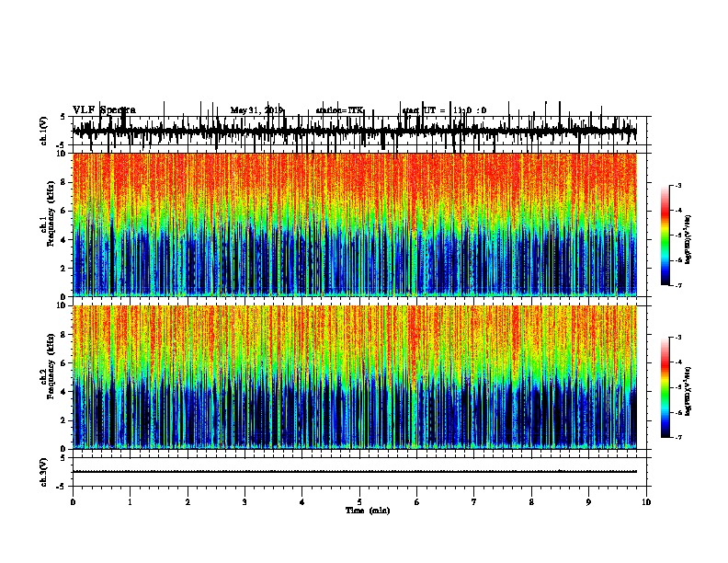Click the "start UT = 11:0 :0" label
This screenshot has width=728, height=563.
pyautogui.click(x=444, y=110)
